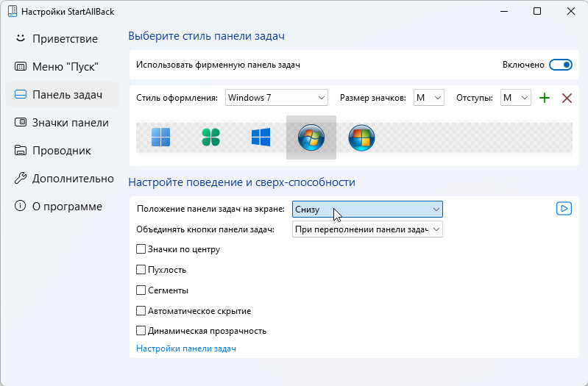Click the smiley icon beside Приветствие

pyautogui.click(x=21, y=38)
